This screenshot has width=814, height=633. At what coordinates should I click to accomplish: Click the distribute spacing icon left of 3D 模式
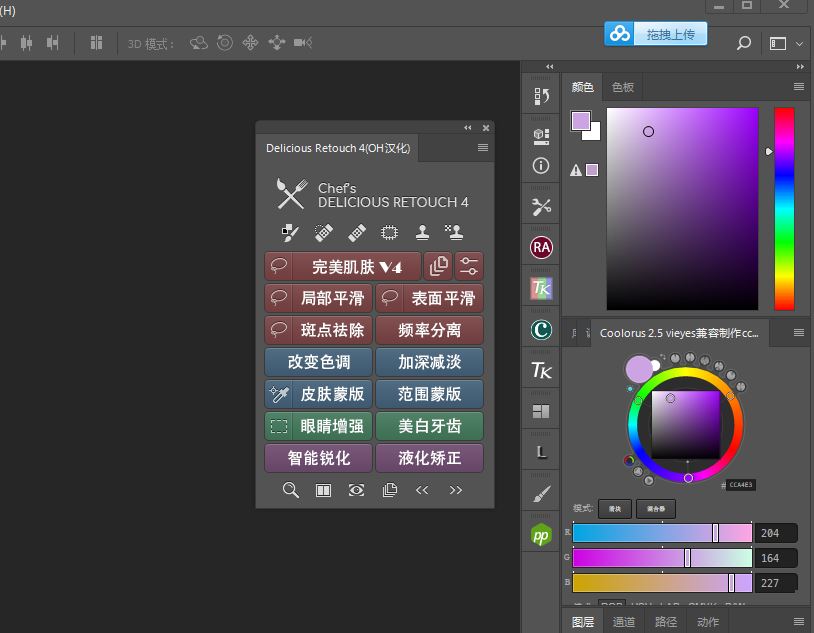click(x=96, y=43)
